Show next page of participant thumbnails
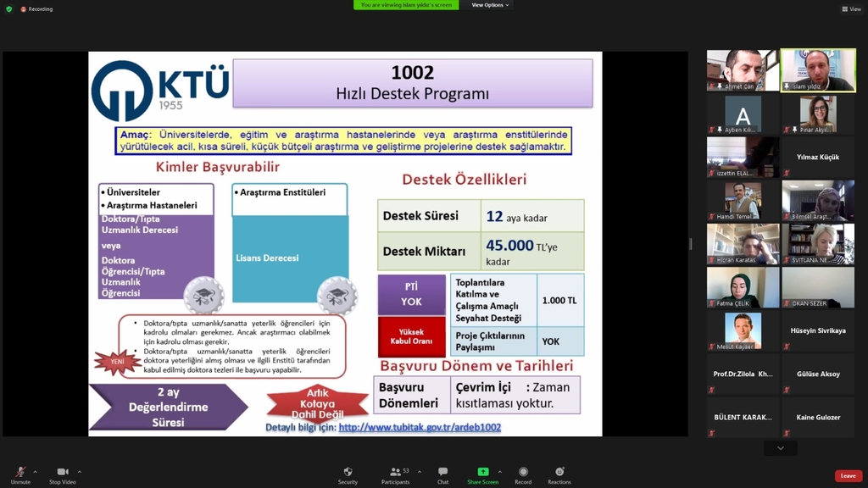The height and width of the screenshot is (488, 868). point(781,448)
